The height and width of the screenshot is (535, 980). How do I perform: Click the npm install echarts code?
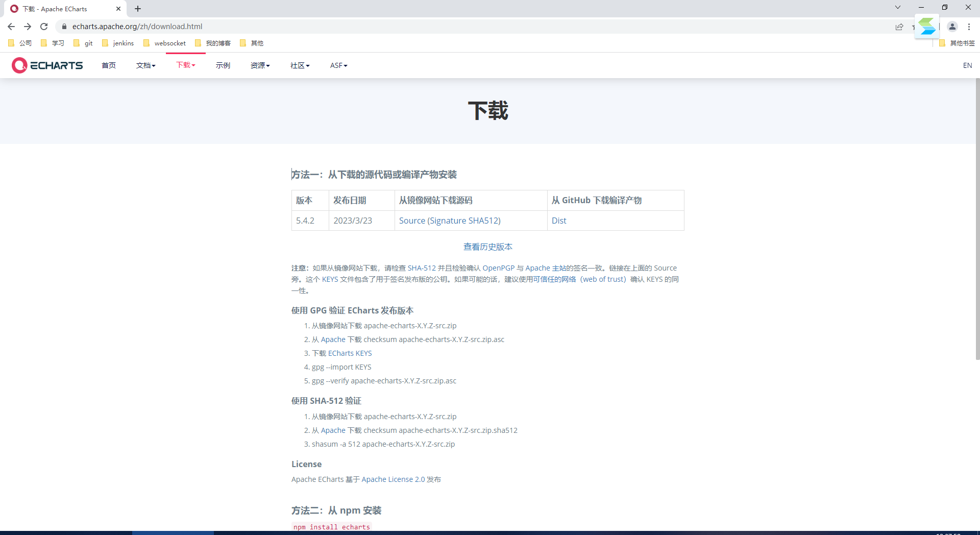click(332, 527)
